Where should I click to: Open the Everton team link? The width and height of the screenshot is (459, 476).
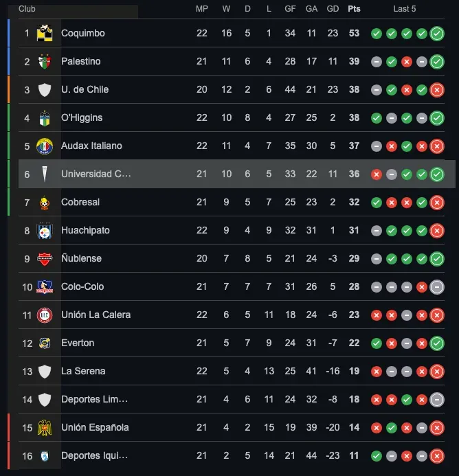click(78, 343)
